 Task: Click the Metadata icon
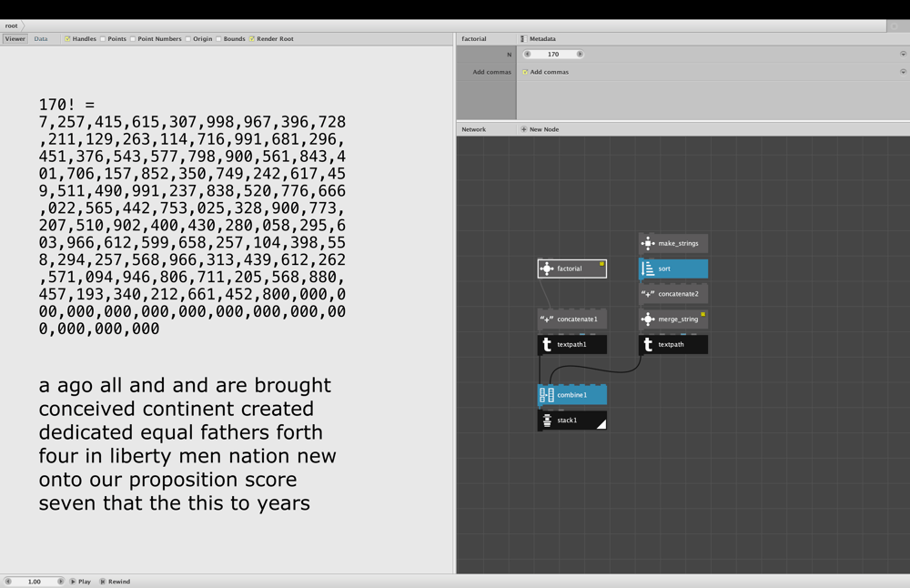523,39
